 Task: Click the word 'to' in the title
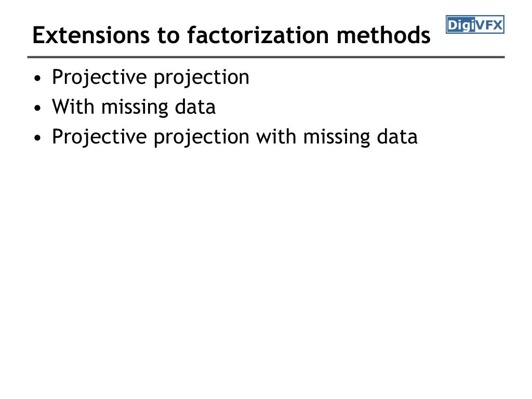pyautogui.click(x=168, y=36)
